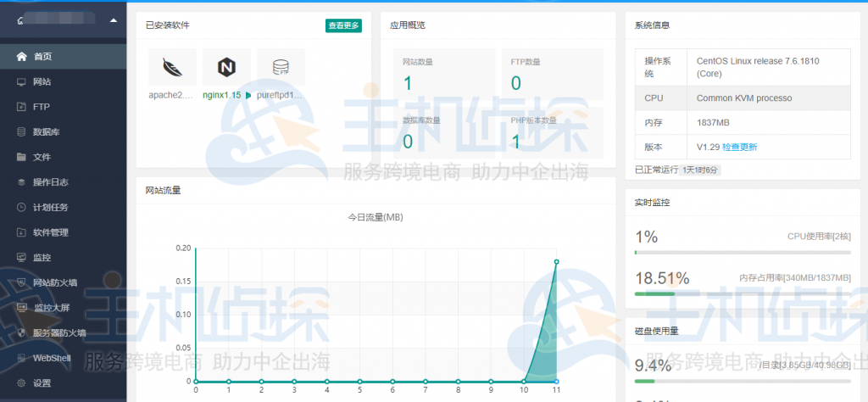
Task: Click the V1.29 version text
Action: [708, 147]
